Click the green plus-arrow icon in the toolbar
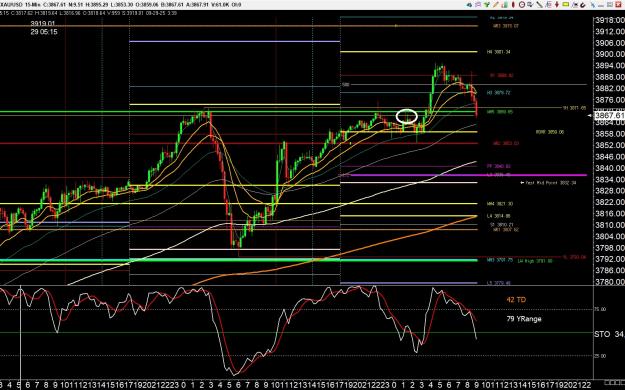This screenshot has height=390, width=625. (x=487, y=5)
